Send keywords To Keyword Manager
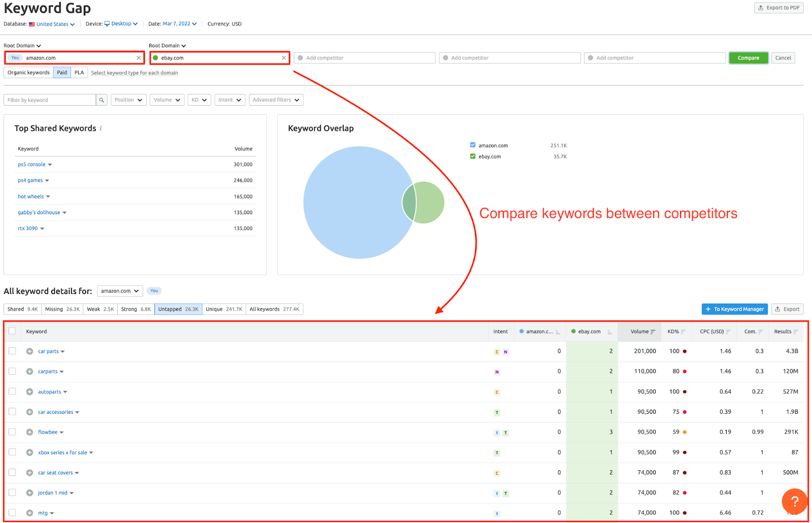Image resolution: width=812 pixels, height=523 pixels. pyautogui.click(x=734, y=309)
